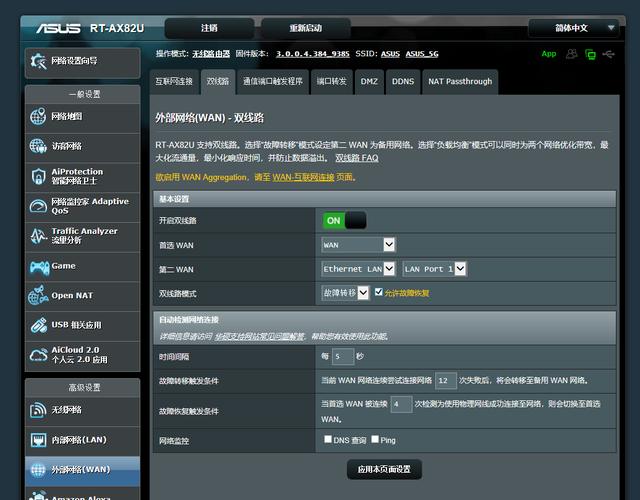Click the Advanced settings sidebar header

[x=83, y=387]
